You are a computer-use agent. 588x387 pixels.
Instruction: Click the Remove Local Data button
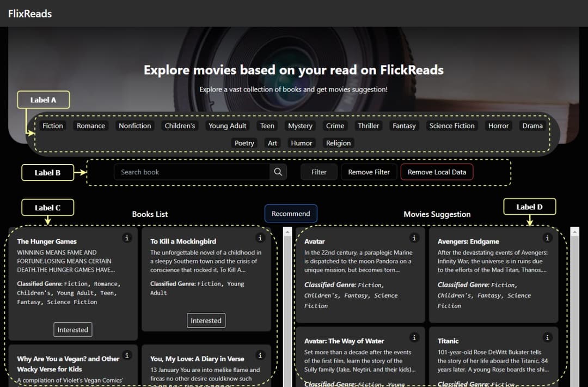437,172
